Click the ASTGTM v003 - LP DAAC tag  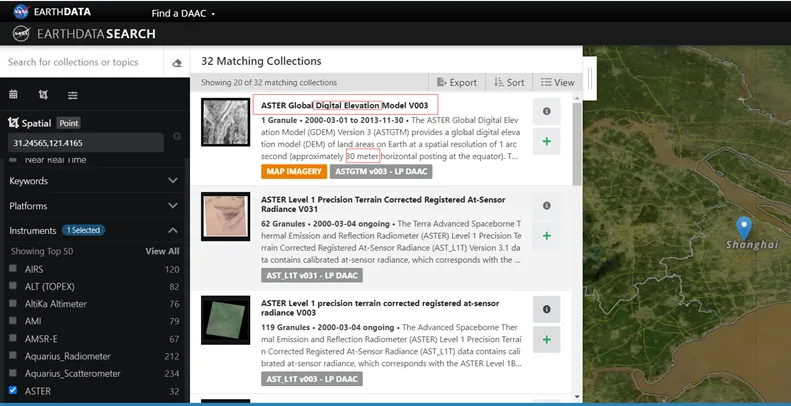tap(381, 171)
